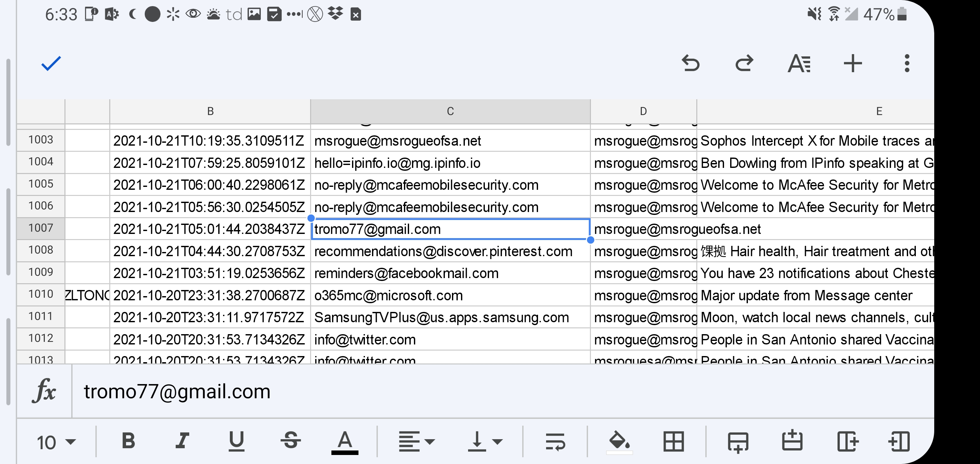Redo the previous action
Screen dimensions: 980x464
[x=744, y=63]
